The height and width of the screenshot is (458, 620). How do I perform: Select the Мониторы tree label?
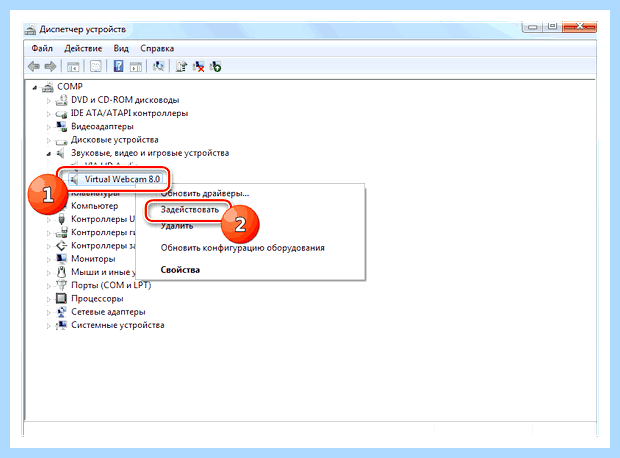93,259
